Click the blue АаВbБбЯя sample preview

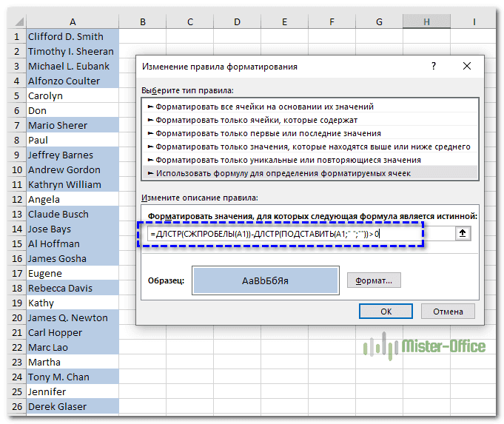265,280
